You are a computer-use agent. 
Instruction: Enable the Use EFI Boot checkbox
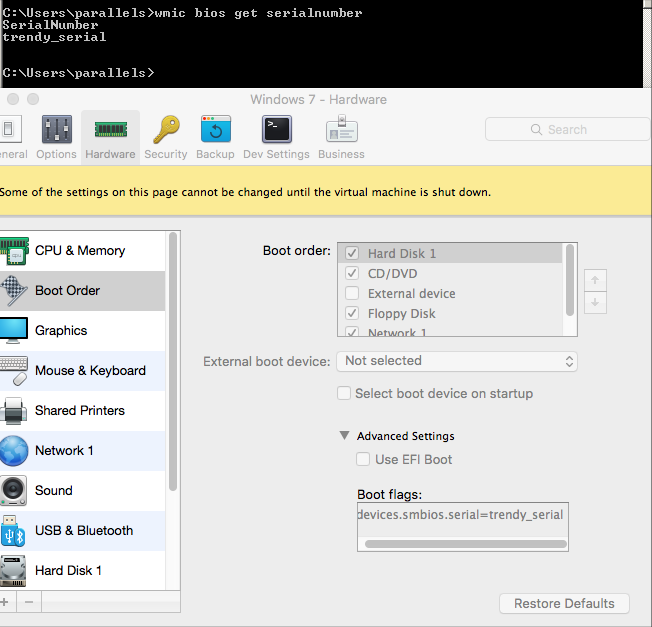(363, 459)
